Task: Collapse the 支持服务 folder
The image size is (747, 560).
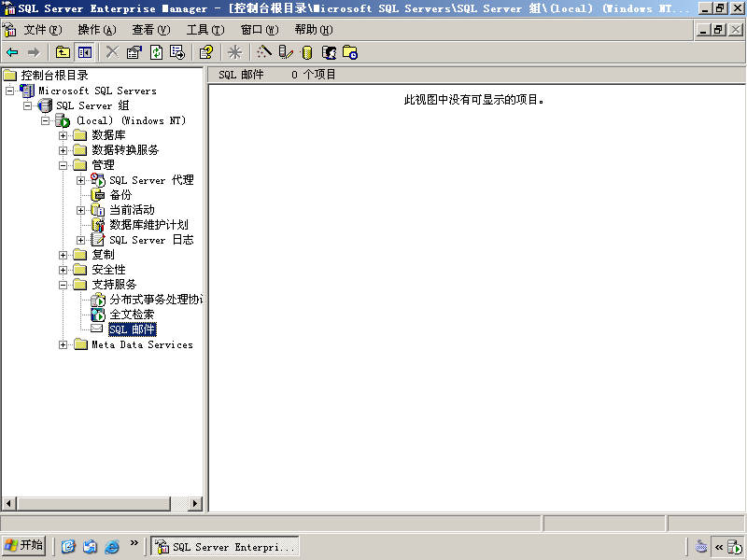Action: 63,285
